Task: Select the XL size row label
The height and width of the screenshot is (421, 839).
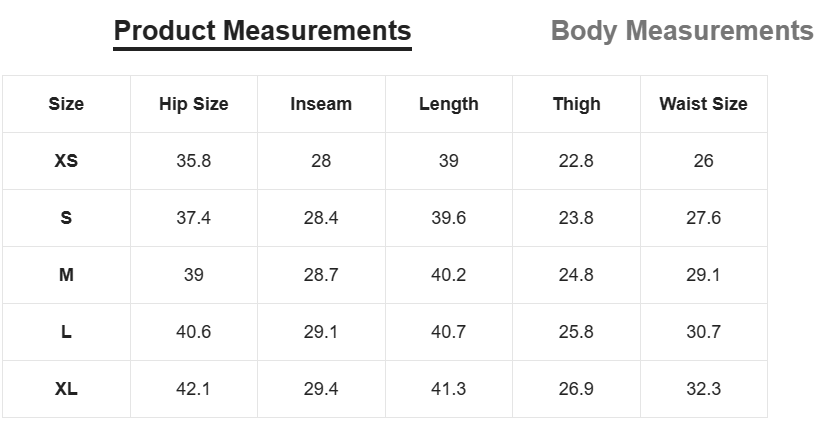Action: click(x=66, y=389)
